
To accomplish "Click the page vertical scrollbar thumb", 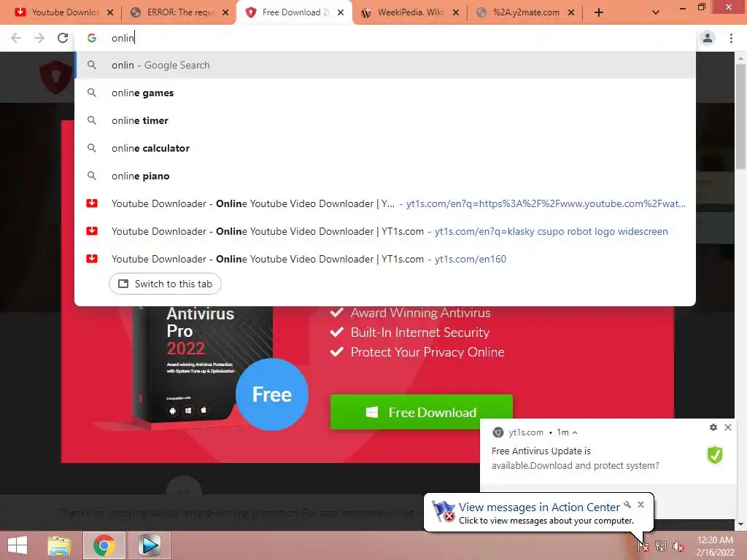I will tap(740, 117).
